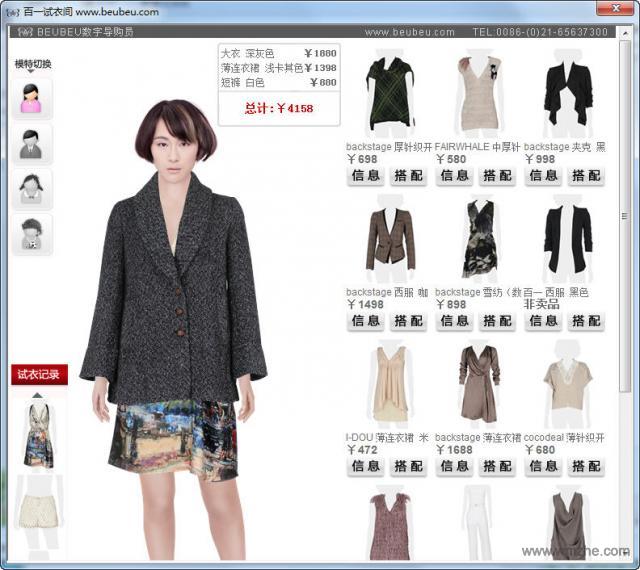Switch to the male model in suit

(32, 144)
